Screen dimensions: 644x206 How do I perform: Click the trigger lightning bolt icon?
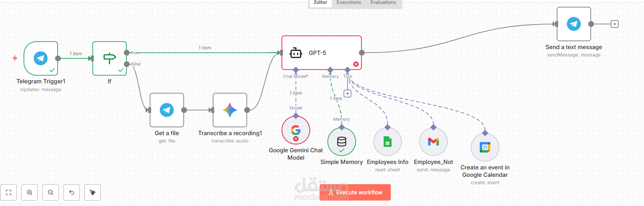(x=15, y=58)
